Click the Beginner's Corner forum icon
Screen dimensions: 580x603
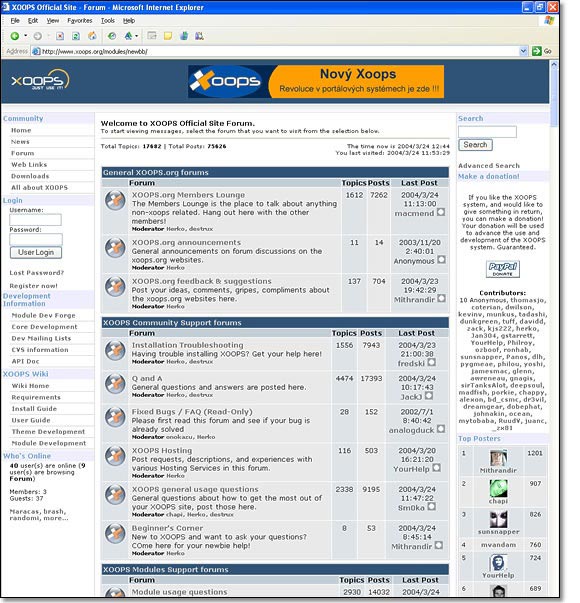[x=115, y=533]
